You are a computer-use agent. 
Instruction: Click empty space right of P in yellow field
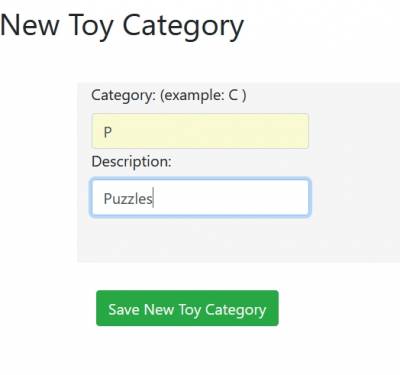coord(210,131)
